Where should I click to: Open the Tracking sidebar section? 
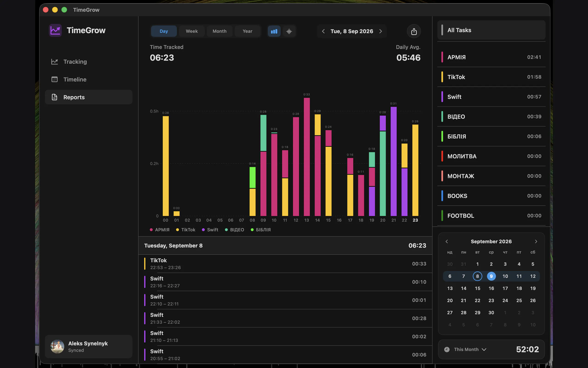point(89,62)
